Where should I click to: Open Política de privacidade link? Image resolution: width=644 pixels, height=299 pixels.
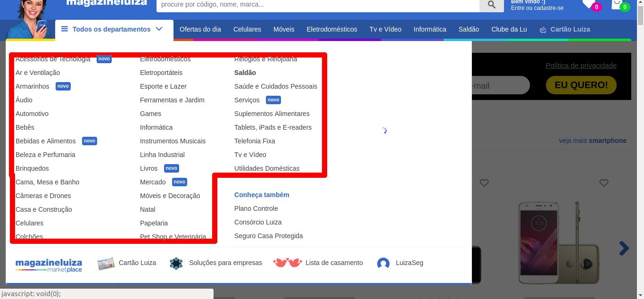pyautogui.click(x=581, y=66)
